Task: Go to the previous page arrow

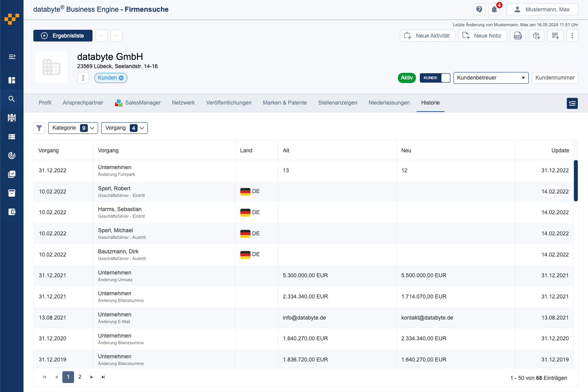Action: click(x=56, y=377)
